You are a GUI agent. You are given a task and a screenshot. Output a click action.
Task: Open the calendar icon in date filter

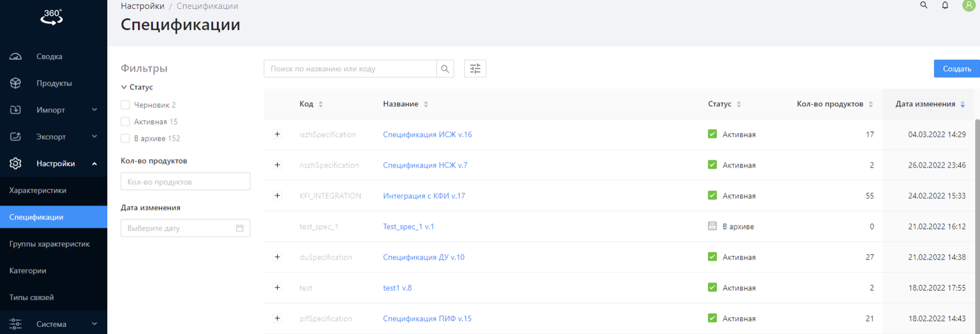tap(240, 228)
